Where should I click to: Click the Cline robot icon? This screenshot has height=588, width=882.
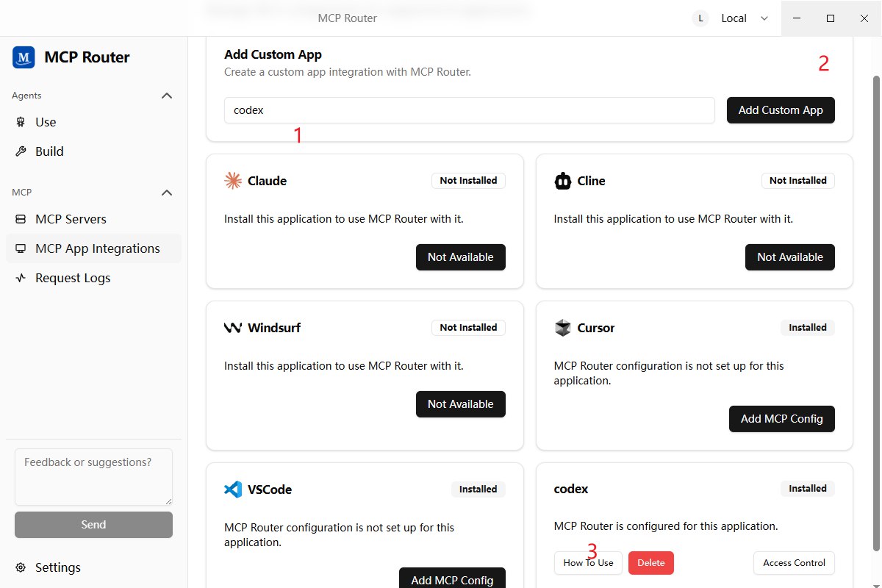pos(562,181)
